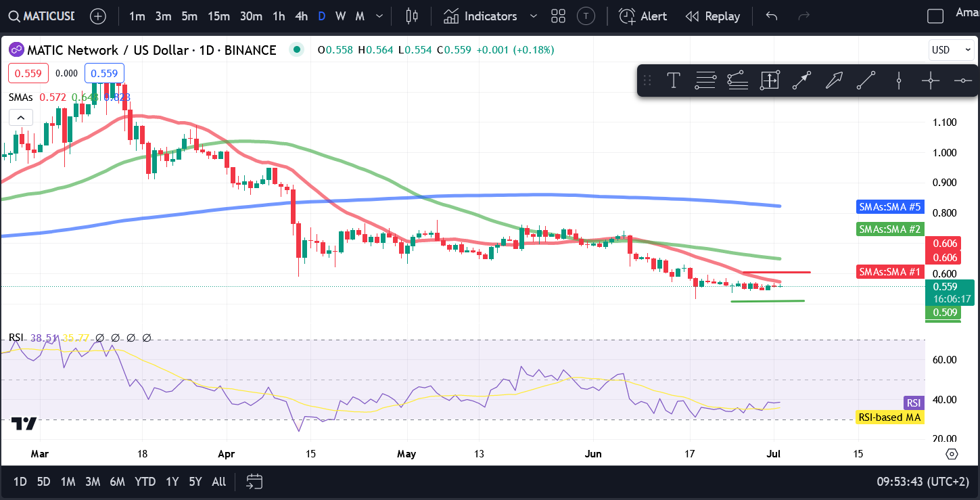Switch to the M monthly timeframe
980x500 pixels.
pos(360,16)
